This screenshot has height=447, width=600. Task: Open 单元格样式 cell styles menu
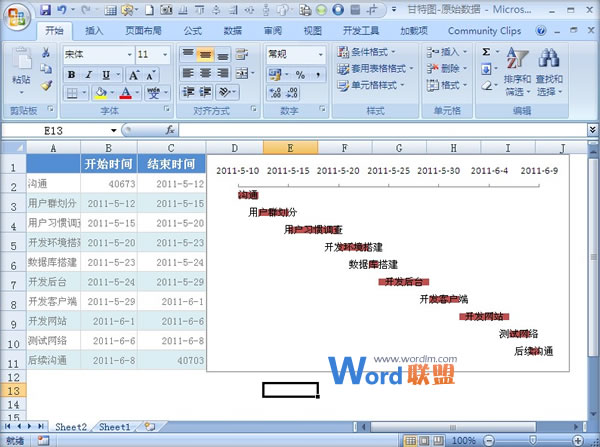point(371,85)
